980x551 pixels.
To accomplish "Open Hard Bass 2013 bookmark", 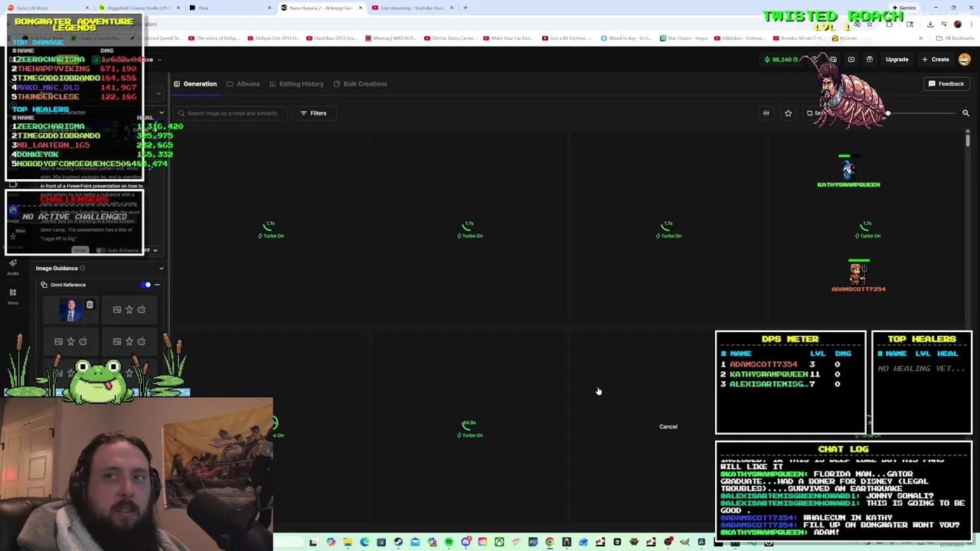I will coord(332,38).
